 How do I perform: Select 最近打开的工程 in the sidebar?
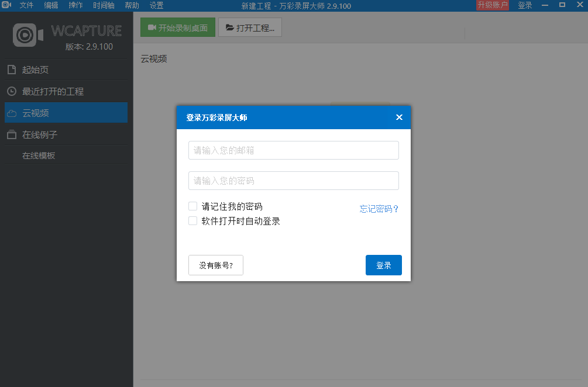pyautogui.click(x=66, y=91)
